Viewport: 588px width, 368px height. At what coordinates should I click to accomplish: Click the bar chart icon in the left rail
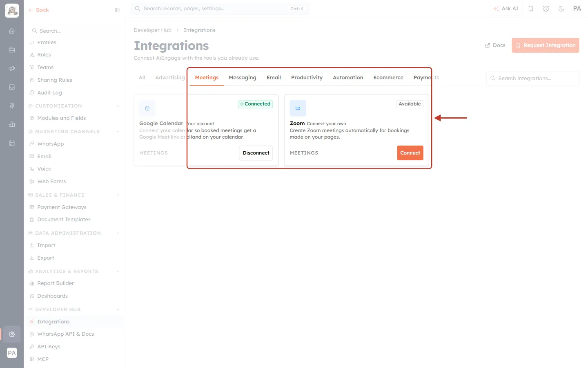coord(12,124)
